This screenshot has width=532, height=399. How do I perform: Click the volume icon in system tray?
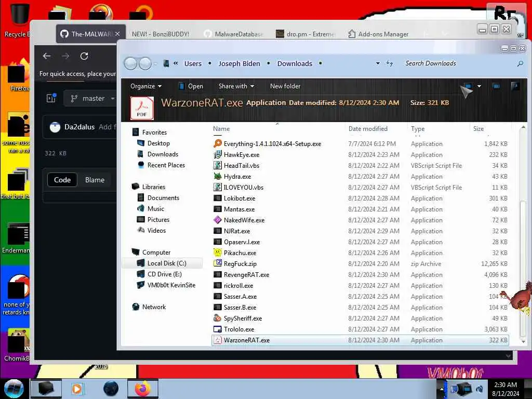click(480, 389)
